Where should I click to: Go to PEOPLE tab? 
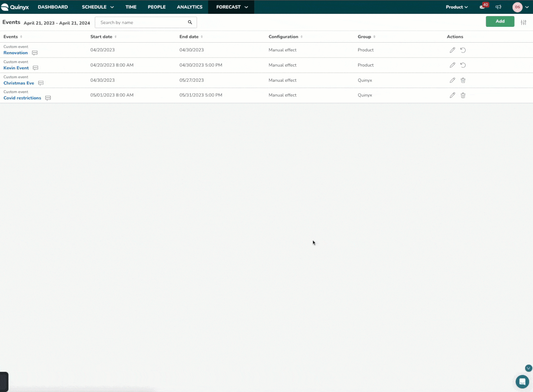pos(157,7)
